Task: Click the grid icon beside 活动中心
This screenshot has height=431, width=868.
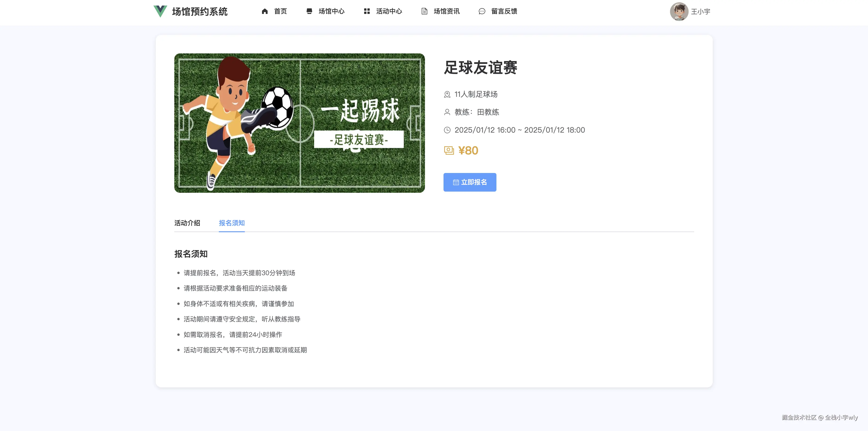Action: [367, 11]
